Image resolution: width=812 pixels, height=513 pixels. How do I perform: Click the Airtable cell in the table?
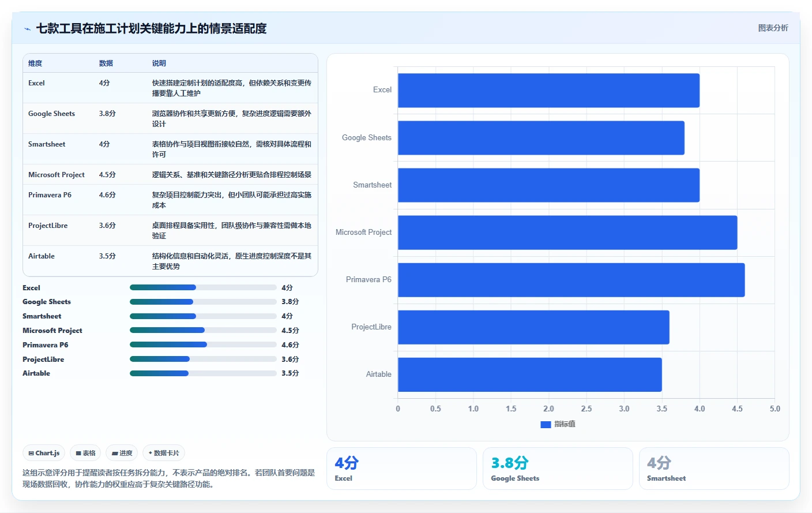(42, 256)
